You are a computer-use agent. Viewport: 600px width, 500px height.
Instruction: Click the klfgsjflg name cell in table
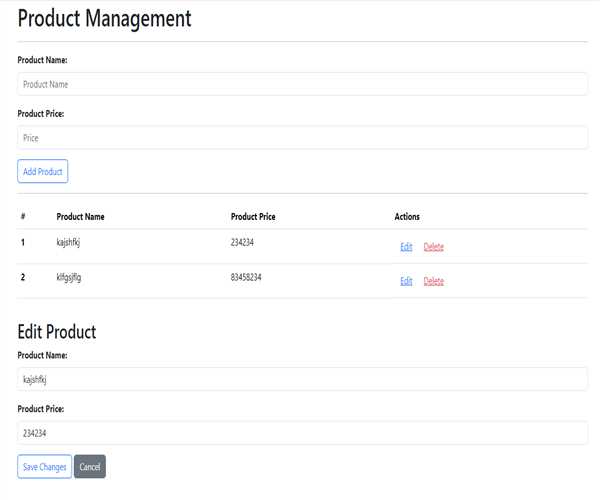click(x=69, y=276)
